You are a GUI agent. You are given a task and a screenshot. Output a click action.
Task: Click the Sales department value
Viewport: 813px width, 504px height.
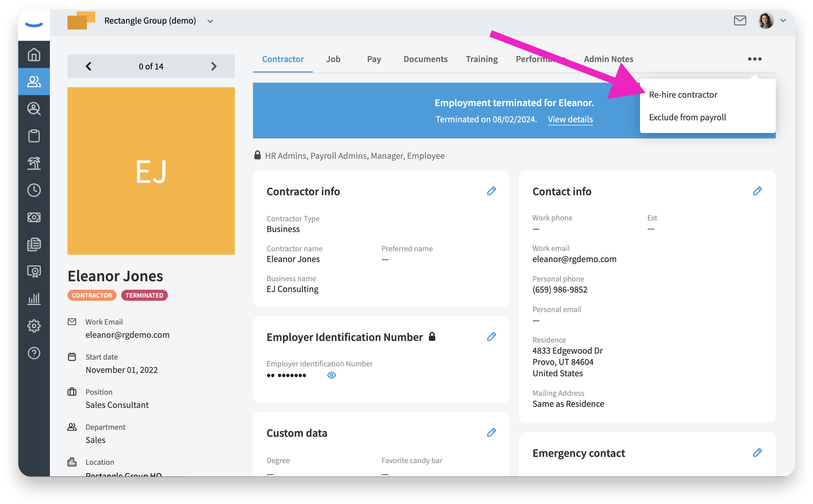95,440
